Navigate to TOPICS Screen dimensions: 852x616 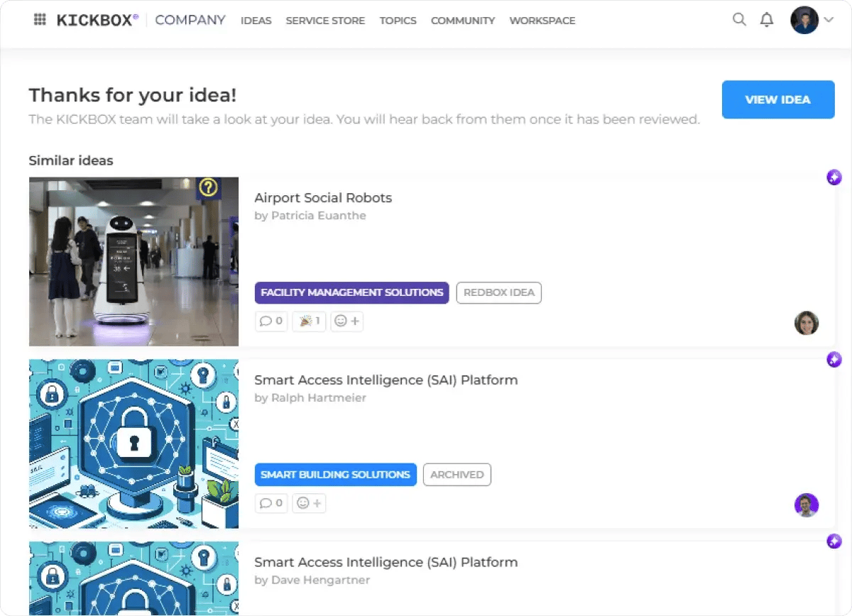coord(398,21)
